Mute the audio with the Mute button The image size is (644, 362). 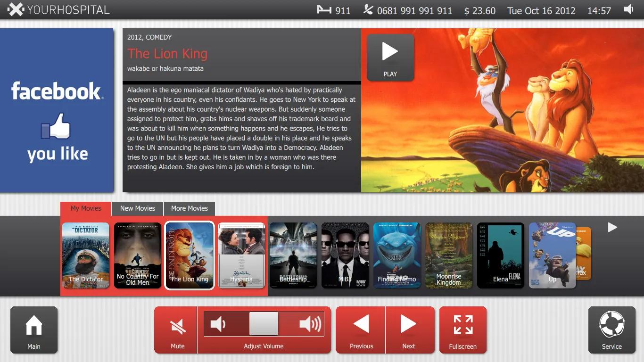click(x=177, y=330)
